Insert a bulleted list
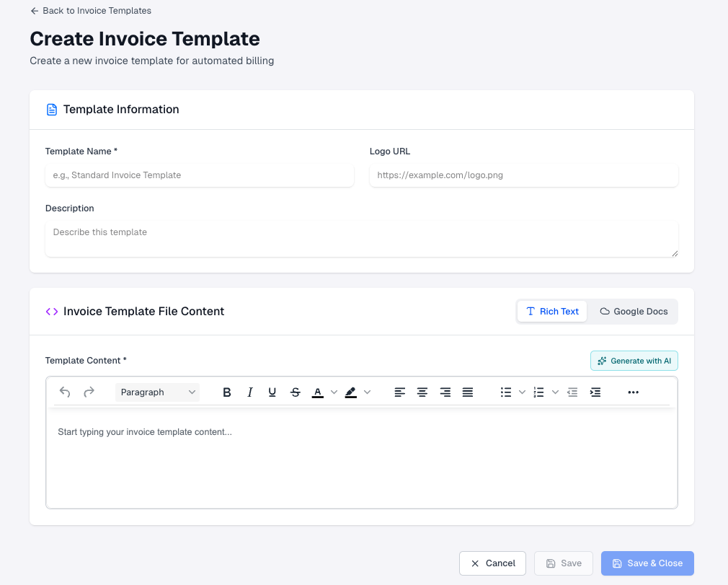The width and height of the screenshot is (728, 585). coord(506,392)
